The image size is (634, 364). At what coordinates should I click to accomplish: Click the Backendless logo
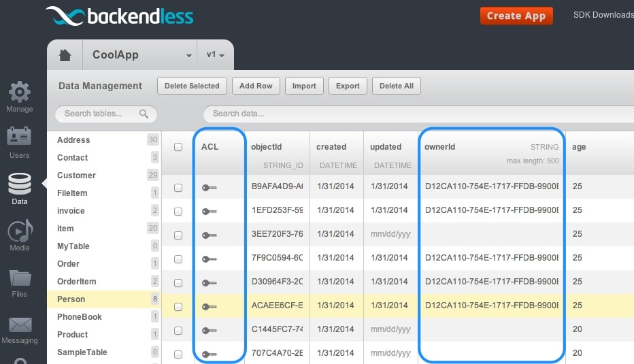pyautogui.click(x=120, y=16)
